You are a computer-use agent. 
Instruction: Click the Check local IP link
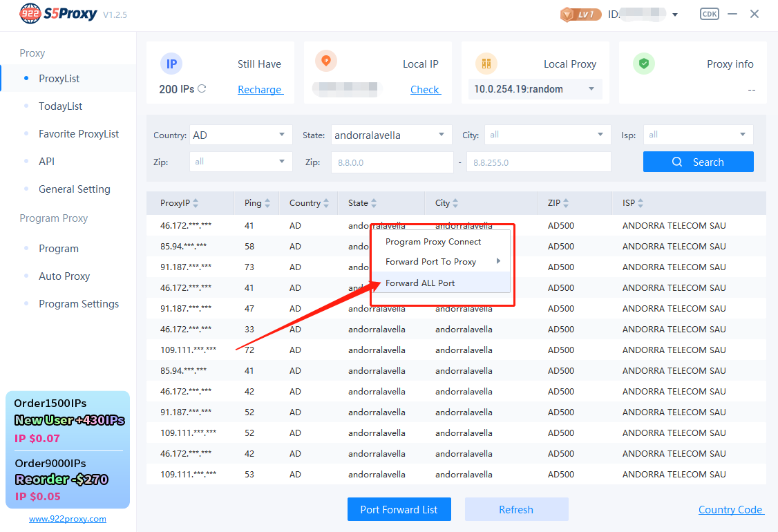(x=425, y=89)
